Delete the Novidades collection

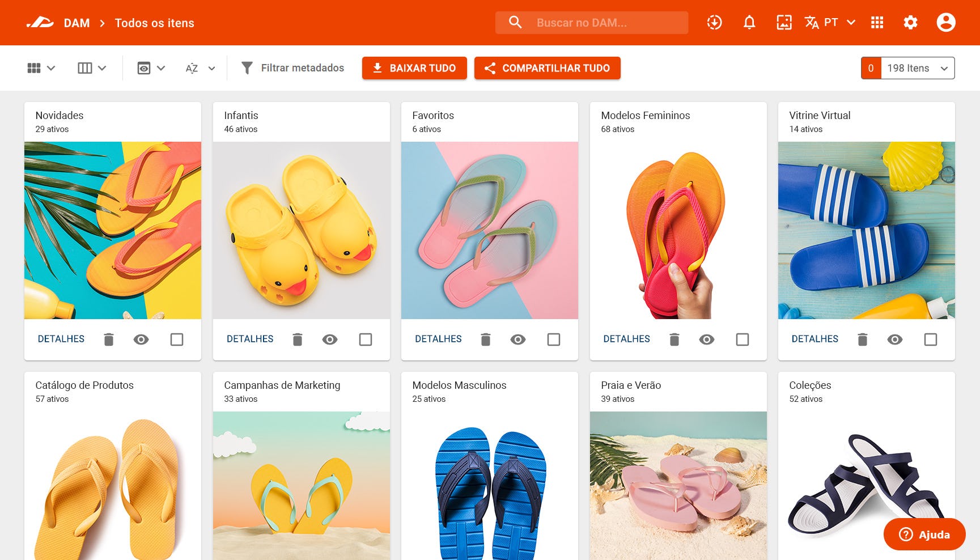tap(109, 340)
